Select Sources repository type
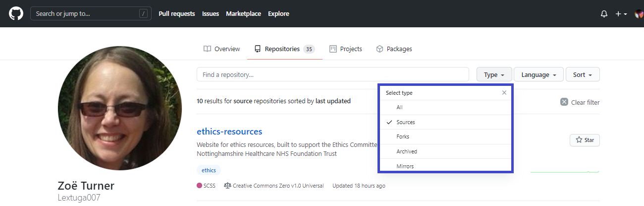 446,122
